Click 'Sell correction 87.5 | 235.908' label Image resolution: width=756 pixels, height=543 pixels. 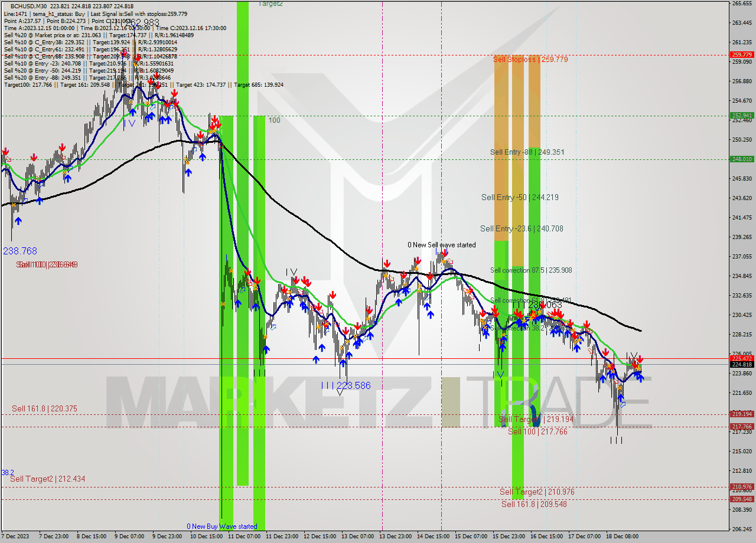[x=531, y=270]
